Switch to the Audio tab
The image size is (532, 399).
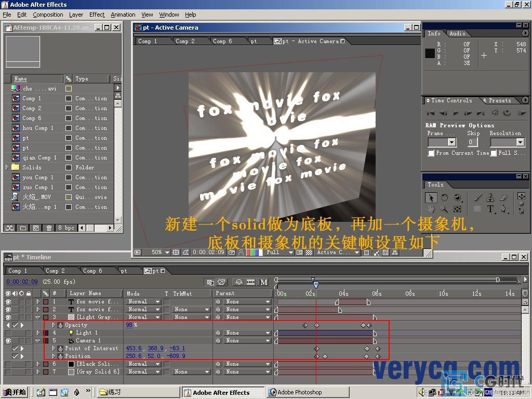point(457,33)
